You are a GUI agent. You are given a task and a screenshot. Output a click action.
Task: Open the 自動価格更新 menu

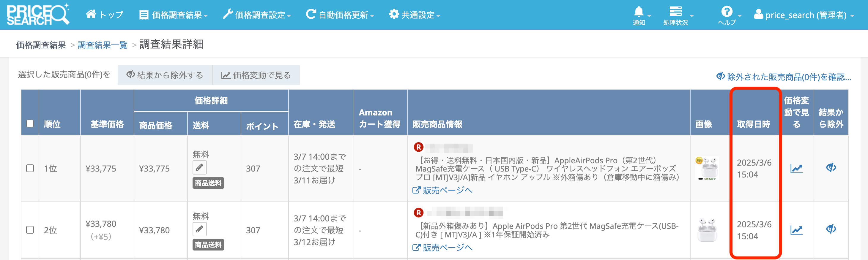point(340,15)
